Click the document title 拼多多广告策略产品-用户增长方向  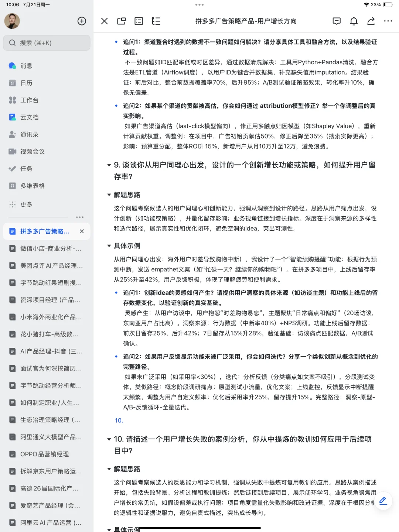tap(246, 21)
